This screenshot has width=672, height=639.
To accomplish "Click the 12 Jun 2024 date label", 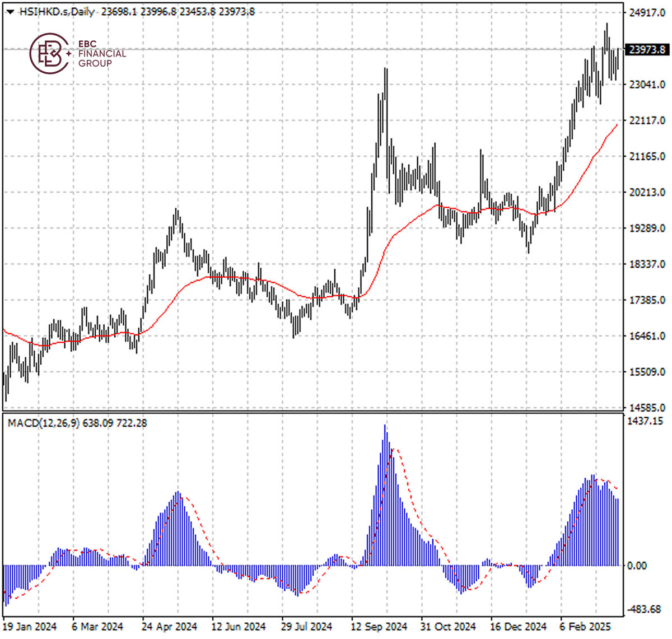I will tap(239, 627).
